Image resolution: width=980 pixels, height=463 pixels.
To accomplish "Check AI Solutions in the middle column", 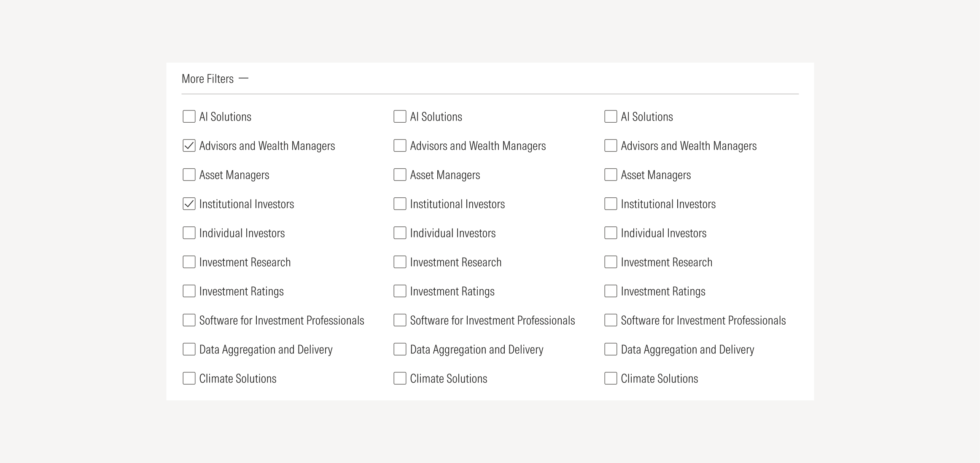I will (x=400, y=116).
